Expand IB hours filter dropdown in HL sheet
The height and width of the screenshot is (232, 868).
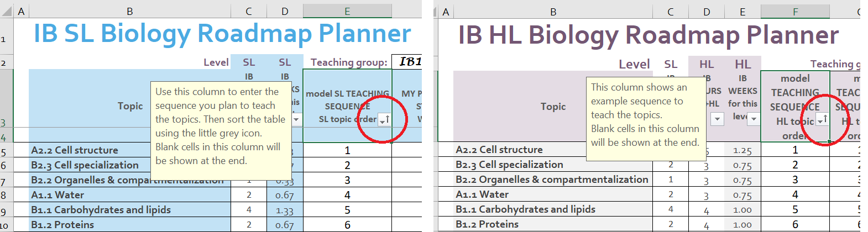[x=717, y=119]
